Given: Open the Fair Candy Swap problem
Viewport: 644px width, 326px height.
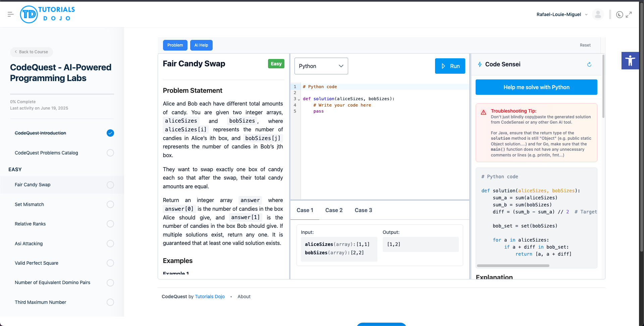Looking at the screenshot, I should 33,185.
